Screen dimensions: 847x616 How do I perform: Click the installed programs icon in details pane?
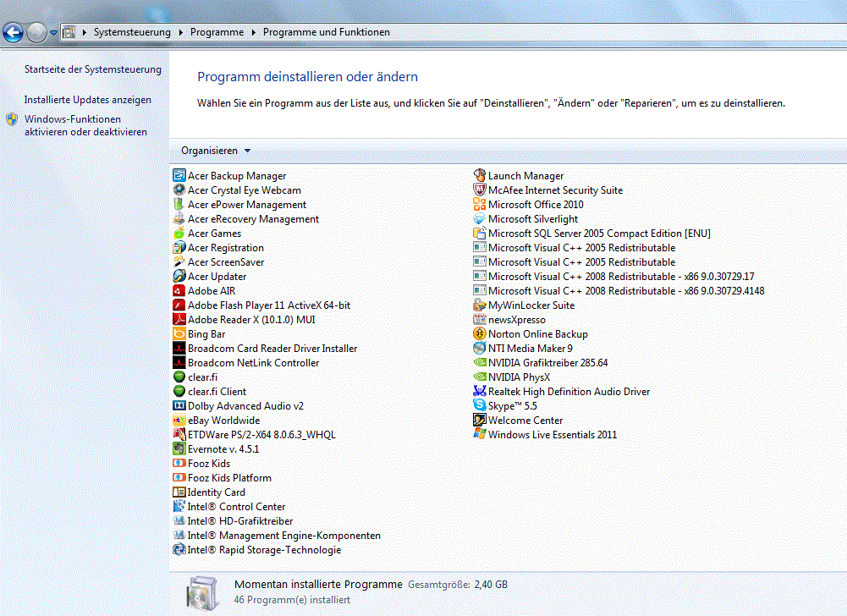pyautogui.click(x=202, y=593)
